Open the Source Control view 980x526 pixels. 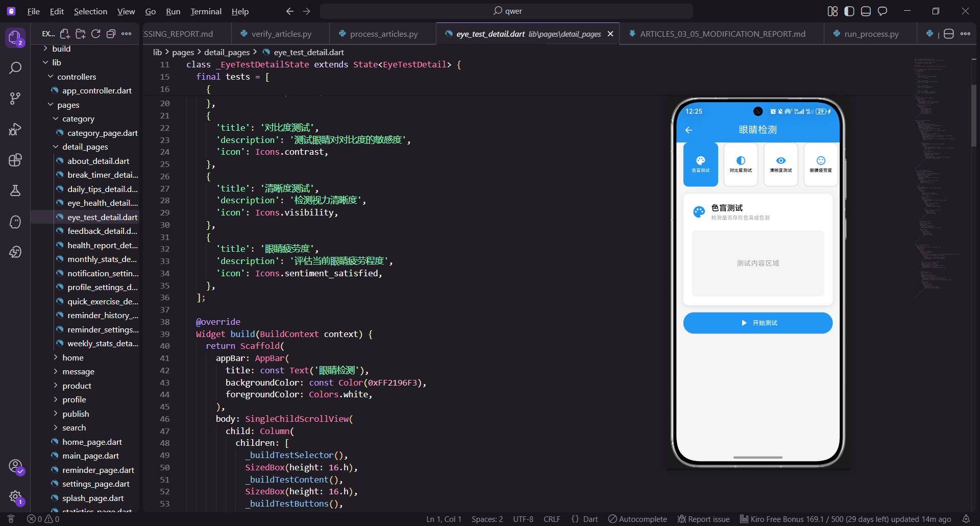(x=15, y=98)
